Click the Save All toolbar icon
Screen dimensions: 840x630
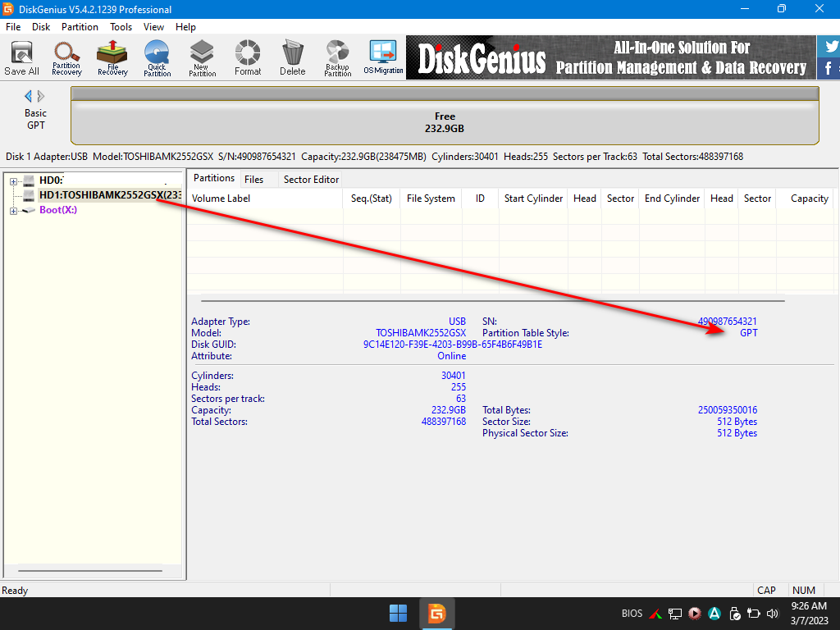(x=22, y=58)
